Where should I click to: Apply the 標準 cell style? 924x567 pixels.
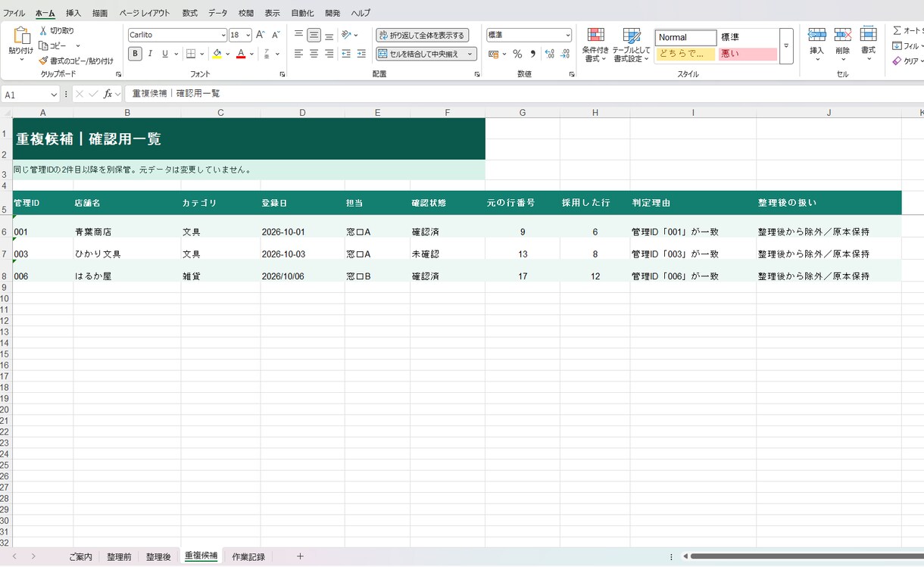click(748, 37)
